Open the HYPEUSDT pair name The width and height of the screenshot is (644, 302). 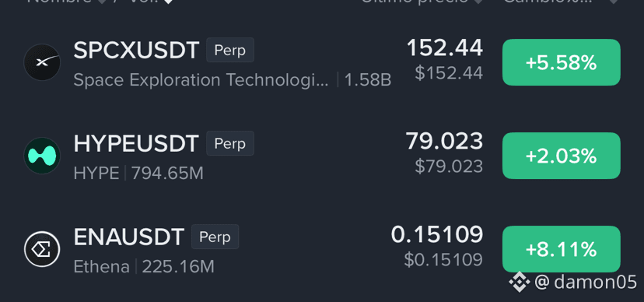point(136,143)
